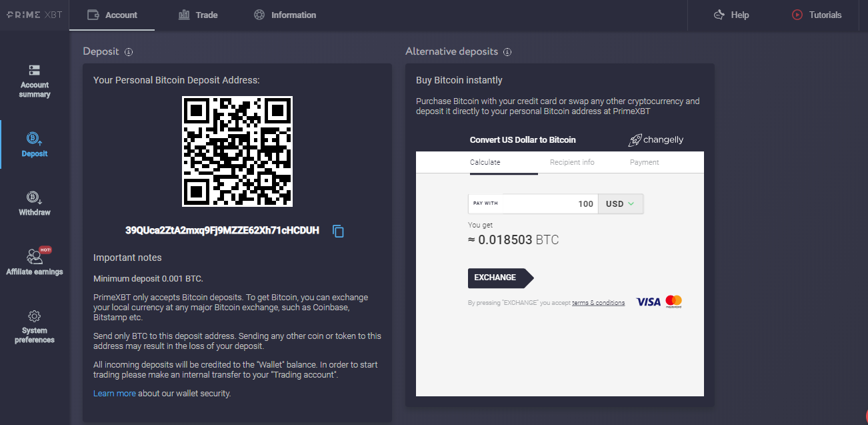The image size is (868, 425).
Task: Switch to the Trade tab
Action: 198,15
